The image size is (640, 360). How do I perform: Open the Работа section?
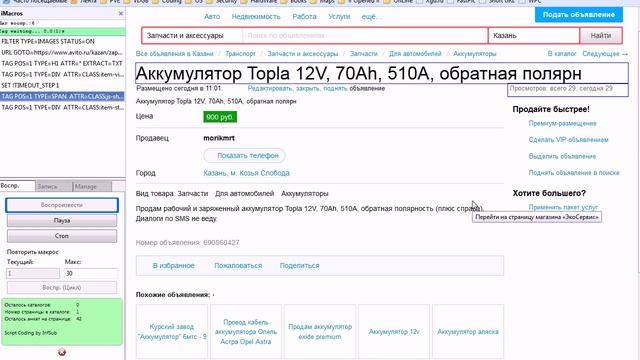click(304, 17)
